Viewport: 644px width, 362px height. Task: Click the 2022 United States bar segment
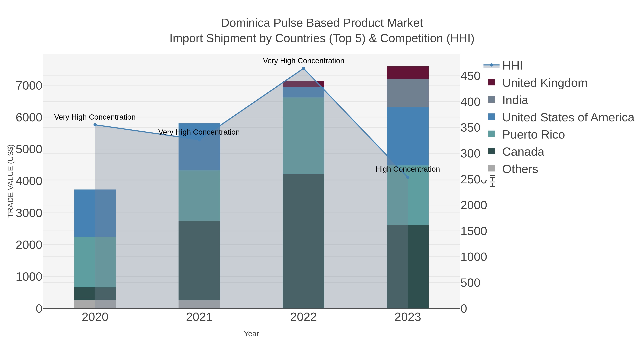[304, 92]
